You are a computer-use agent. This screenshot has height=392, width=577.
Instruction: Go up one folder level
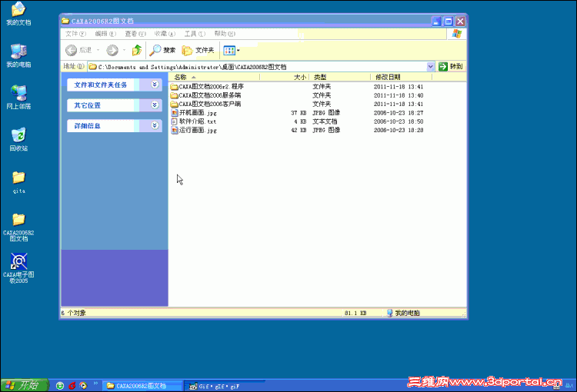click(137, 50)
